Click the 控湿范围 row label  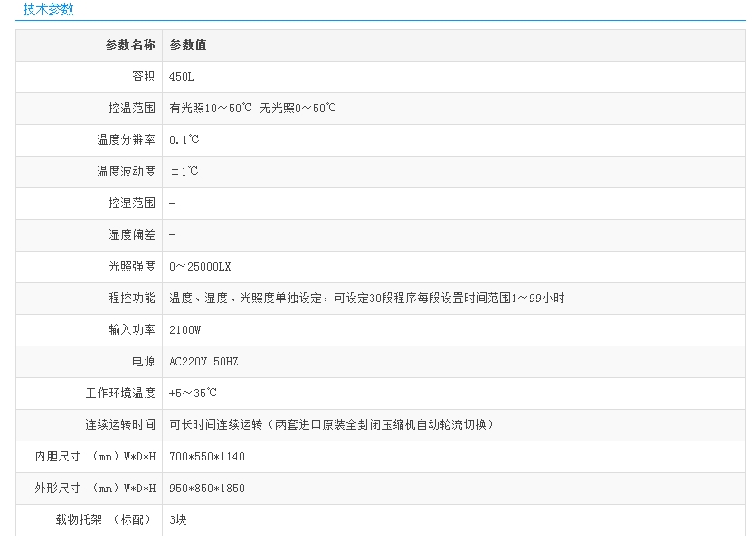point(132,203)
